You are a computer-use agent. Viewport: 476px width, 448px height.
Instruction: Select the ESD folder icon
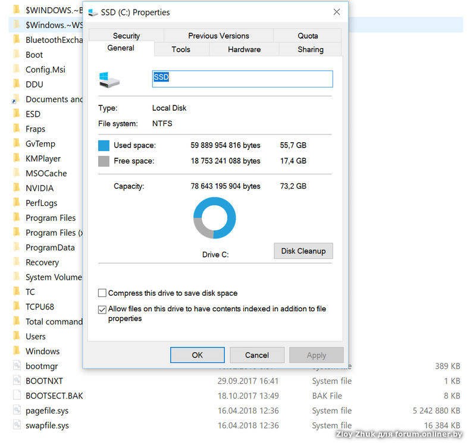[x=17, y=114]
